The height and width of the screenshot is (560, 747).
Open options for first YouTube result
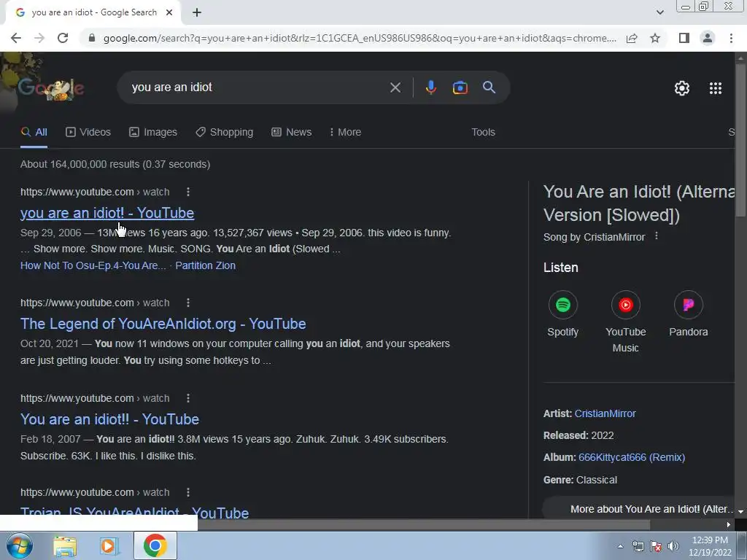pos(188,192)
